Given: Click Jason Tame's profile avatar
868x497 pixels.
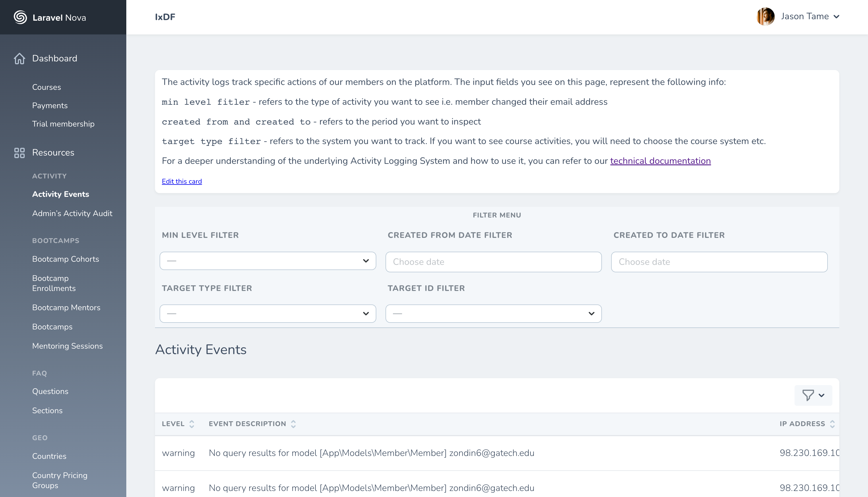Looking at the screenshot, I should 765,16.
